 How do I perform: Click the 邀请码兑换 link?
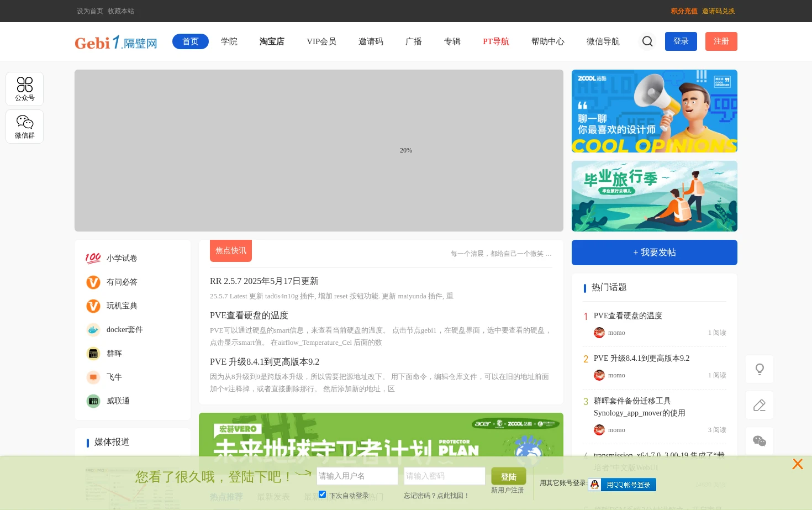(719, 11)
